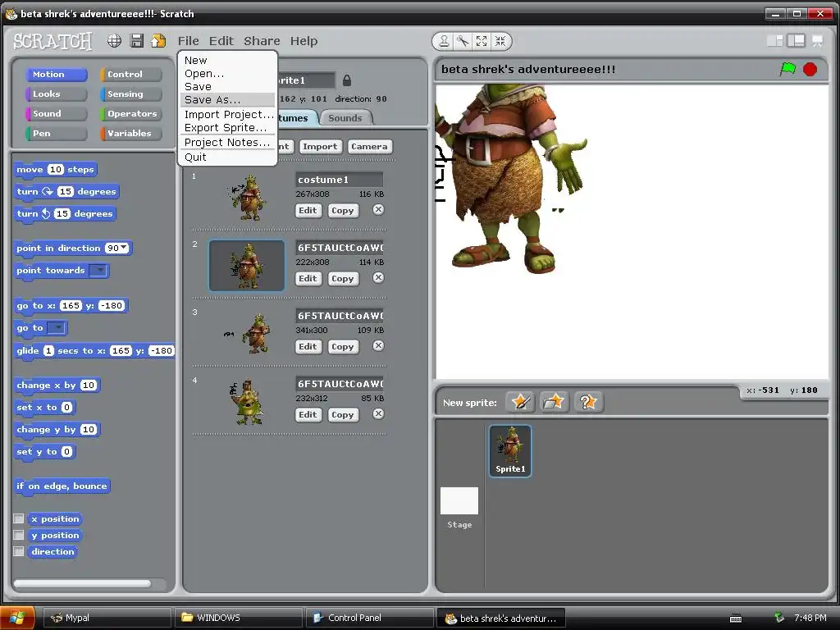Toggle the x position checkbox
The height and width of the screenshot is (630, 840).
[x=19, y=518]
